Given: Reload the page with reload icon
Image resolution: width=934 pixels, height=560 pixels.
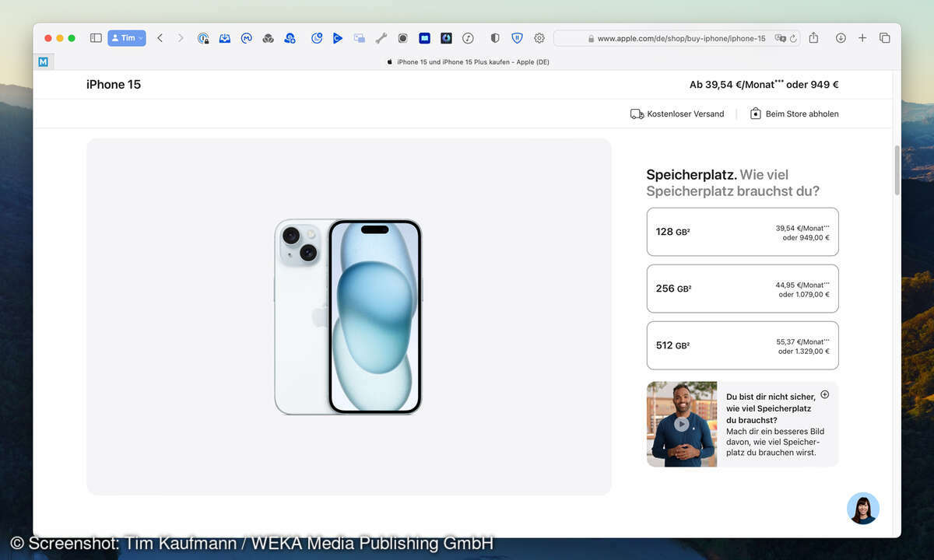Looking at the screenshot, I should (793, 38).
